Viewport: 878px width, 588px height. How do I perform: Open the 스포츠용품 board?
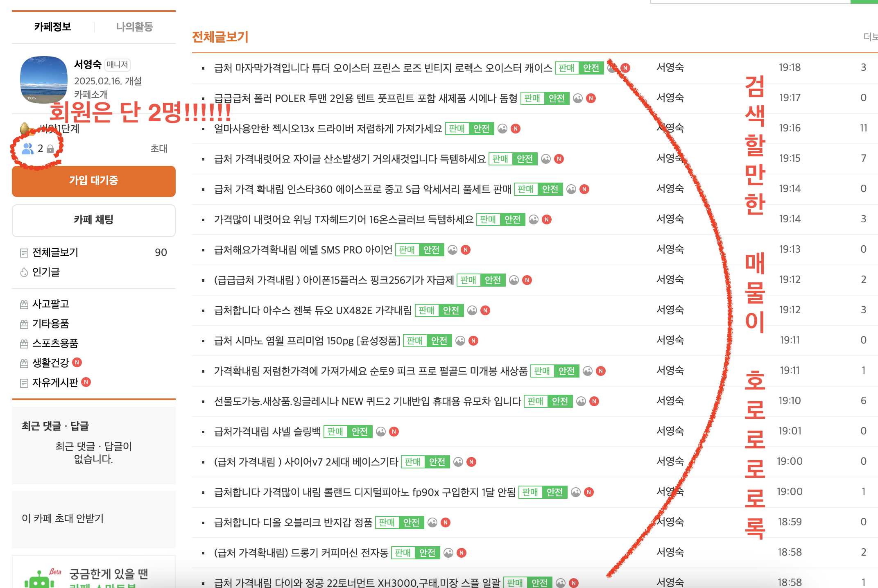pos(55,343)
